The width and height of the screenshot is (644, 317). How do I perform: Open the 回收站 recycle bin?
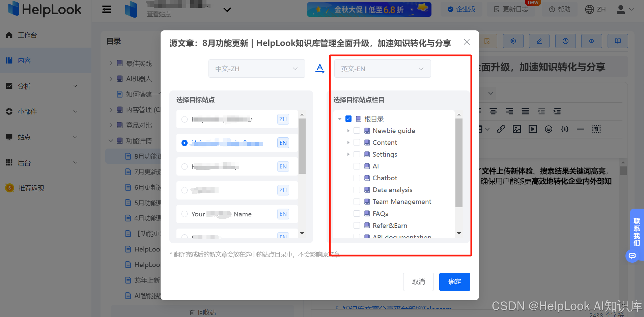tap(203, 312)
